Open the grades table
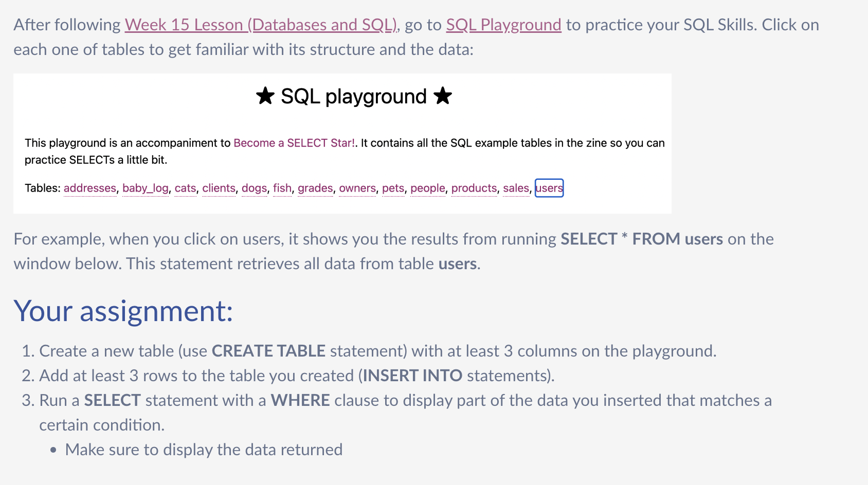This screenshot has width=868, height=485. 315,188
